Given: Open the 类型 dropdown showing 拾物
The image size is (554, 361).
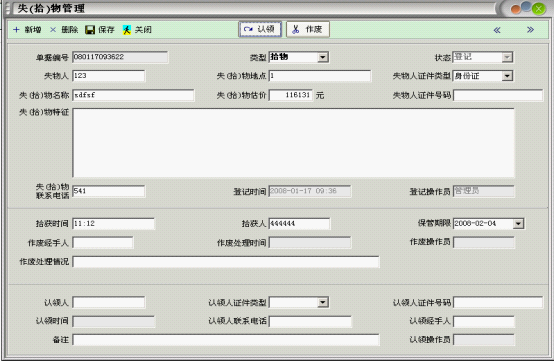Looking at the screenshot, I should 323,57.
